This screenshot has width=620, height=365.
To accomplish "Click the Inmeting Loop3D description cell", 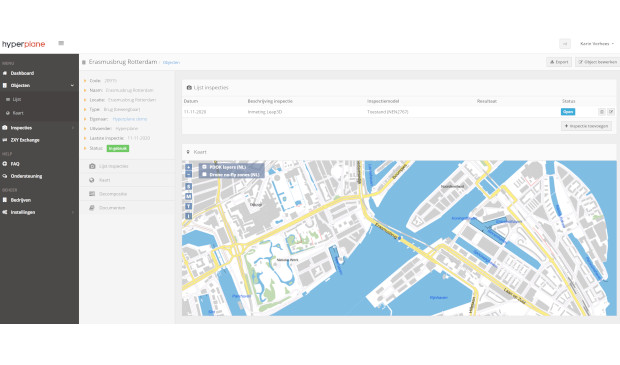I will (x=265, y=112).
